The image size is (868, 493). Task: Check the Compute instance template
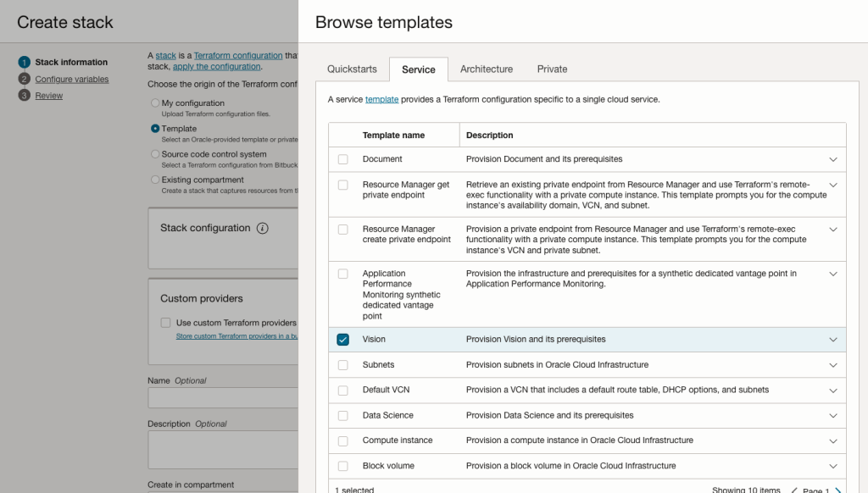pos(342,440)
